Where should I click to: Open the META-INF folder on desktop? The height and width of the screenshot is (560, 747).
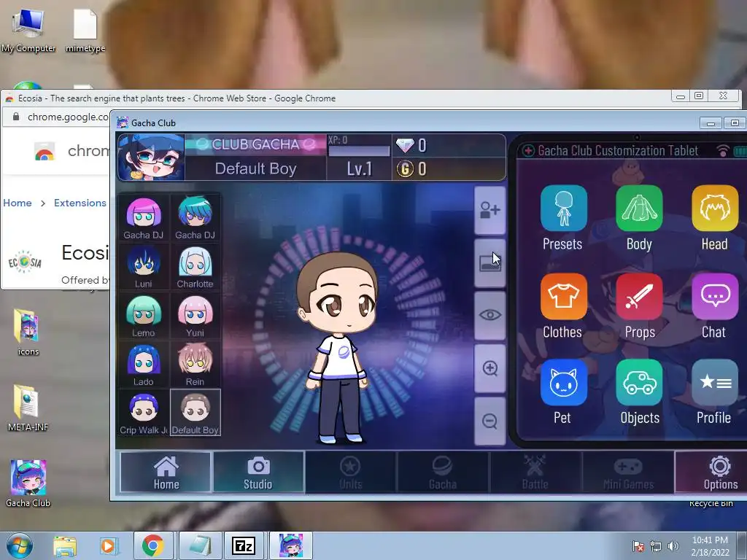click(x=28, y=408)
